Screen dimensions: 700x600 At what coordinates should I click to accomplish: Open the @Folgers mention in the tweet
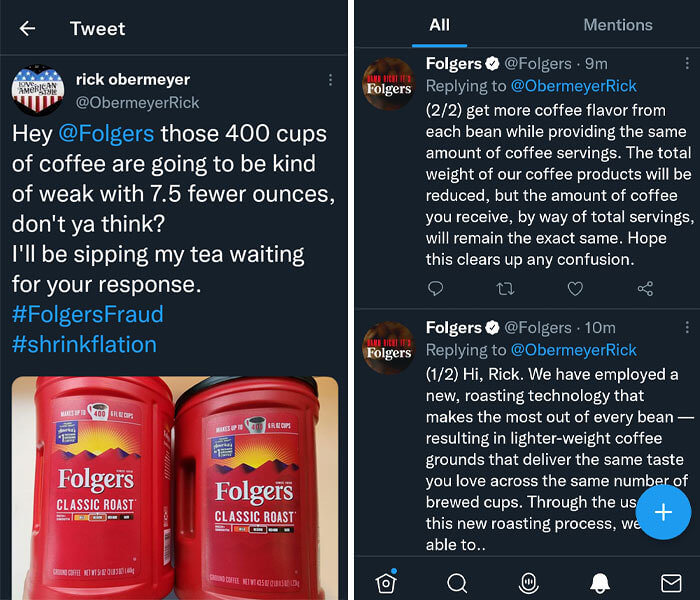click(106, 133)
